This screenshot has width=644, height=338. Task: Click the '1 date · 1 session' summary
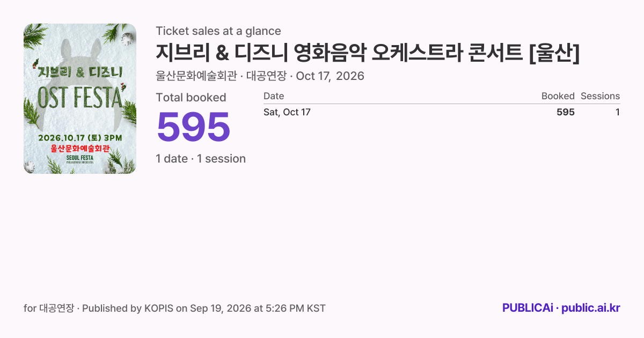tap(201, 159)
